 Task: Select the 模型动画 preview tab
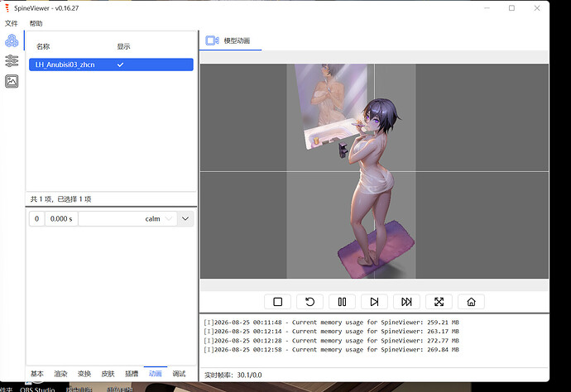(231, 41)
